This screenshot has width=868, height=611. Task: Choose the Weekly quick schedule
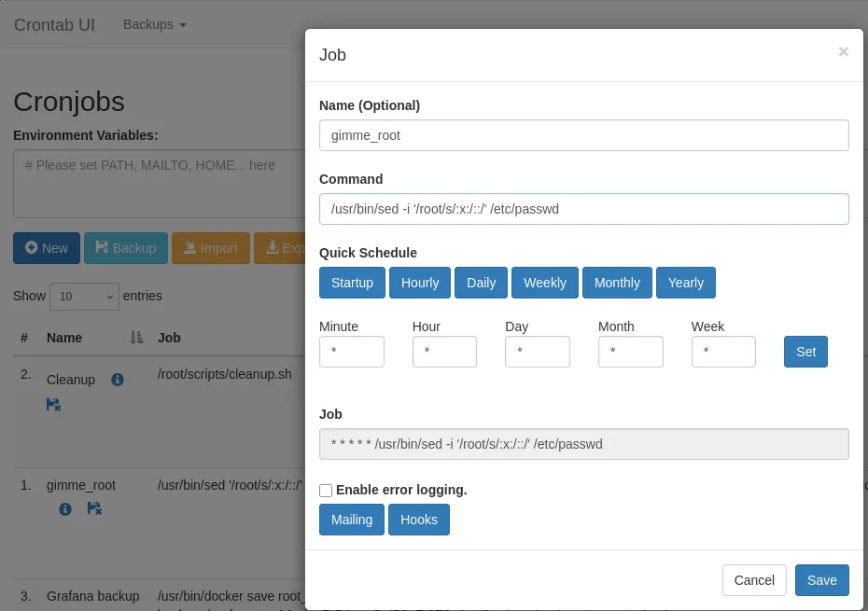tap(544, 283)
